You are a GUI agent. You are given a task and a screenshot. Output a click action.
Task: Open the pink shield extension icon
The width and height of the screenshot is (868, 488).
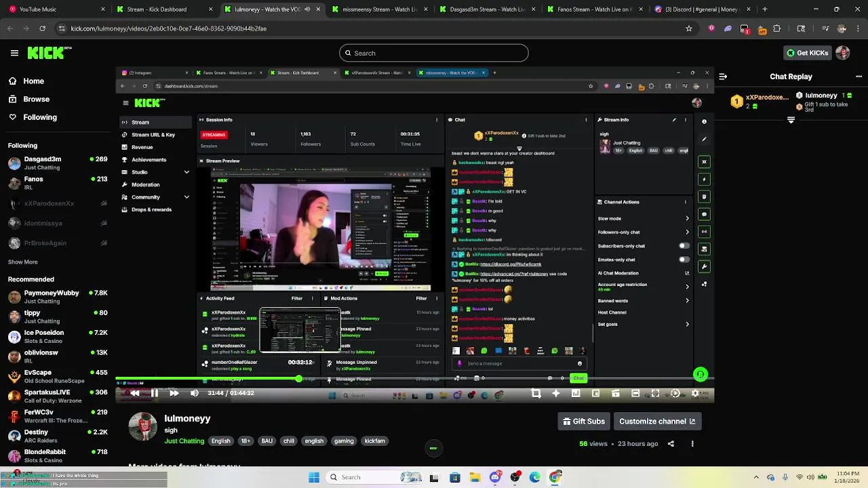pos(711,28)
